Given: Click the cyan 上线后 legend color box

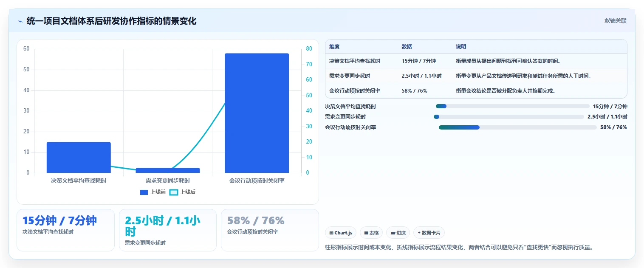Looking at the screenshot, I should click(x=173, y=192).
